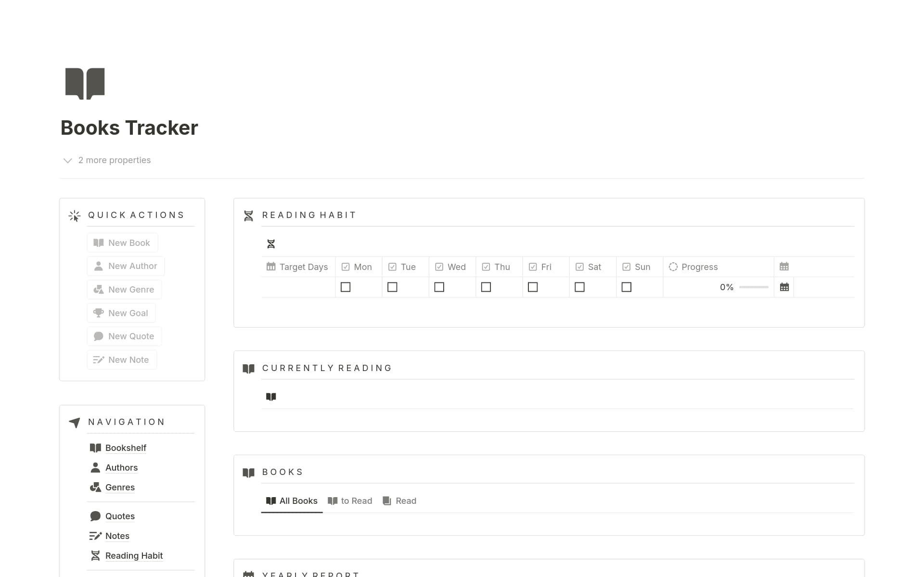Check the Mon habit checkbox
This screenshot has height=577, width=924.
click(x=346, y=287)
